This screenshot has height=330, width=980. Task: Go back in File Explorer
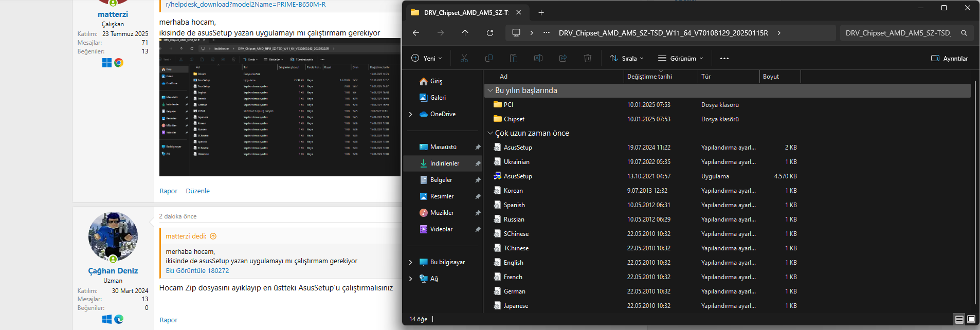point(416,33)
